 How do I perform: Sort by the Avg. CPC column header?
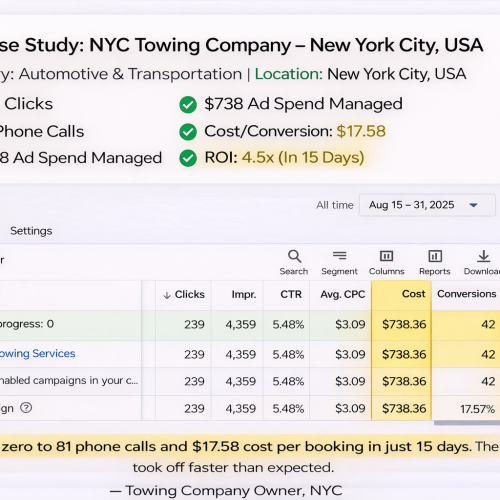point(343,294)
